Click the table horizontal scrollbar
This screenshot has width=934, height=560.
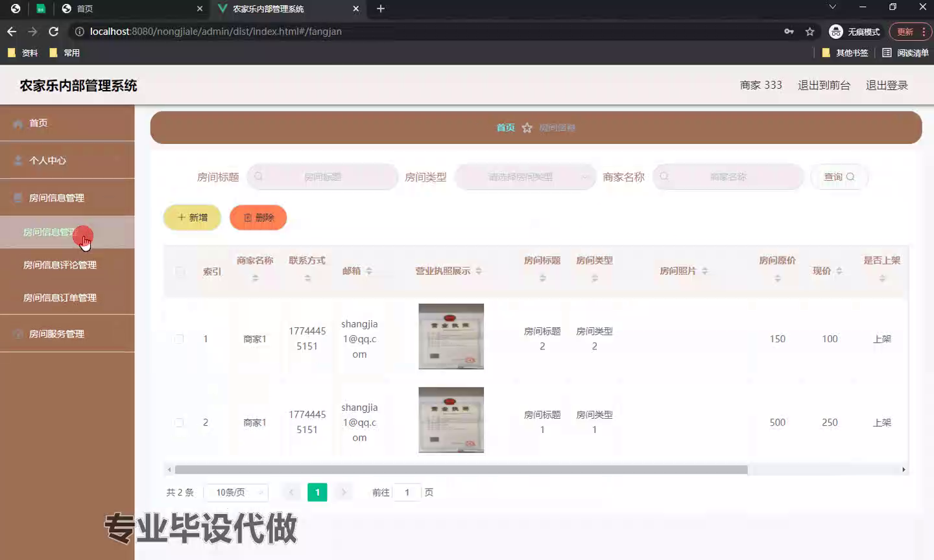[x=461, y=469]
